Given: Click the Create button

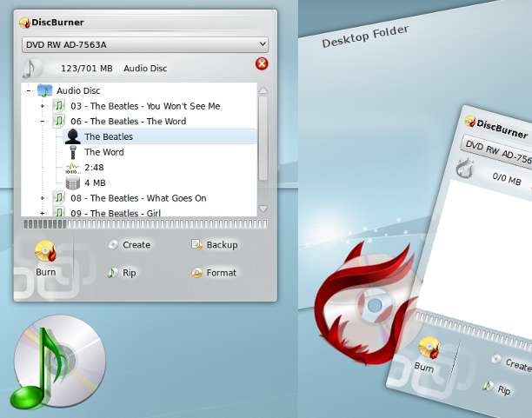Looking at the screenshot, I should [130, 244].
